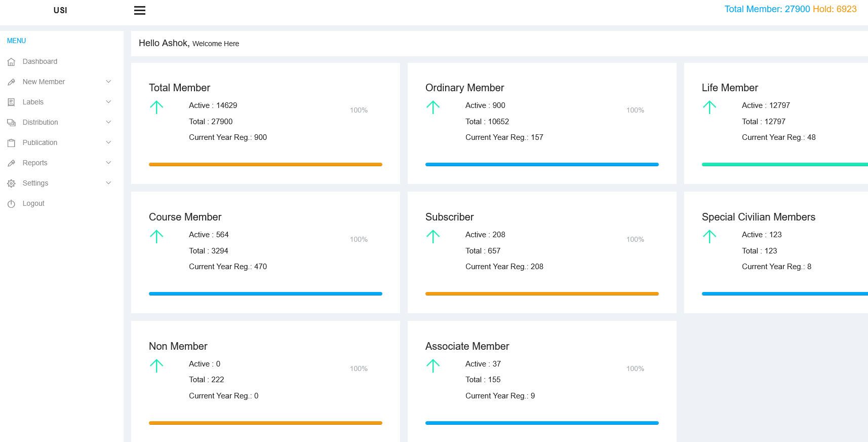Click the Dashboard home icon
Viewport: 868px width, 442px height.
(x=11, y=62)
